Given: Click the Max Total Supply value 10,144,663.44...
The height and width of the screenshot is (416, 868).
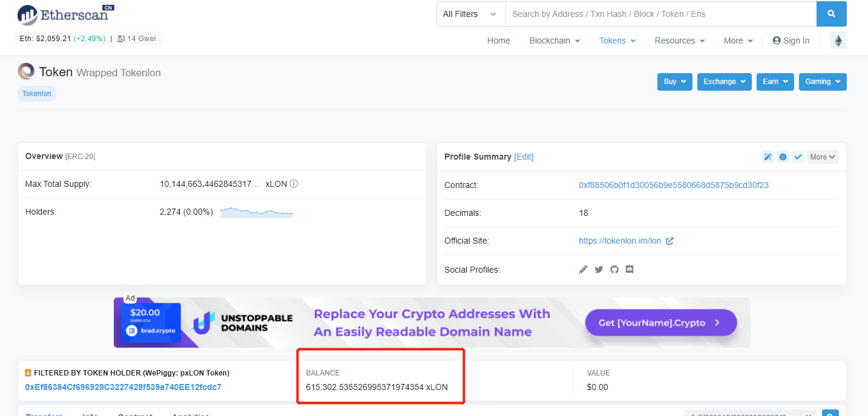Looking at the screenshot, I should [209, 184].
